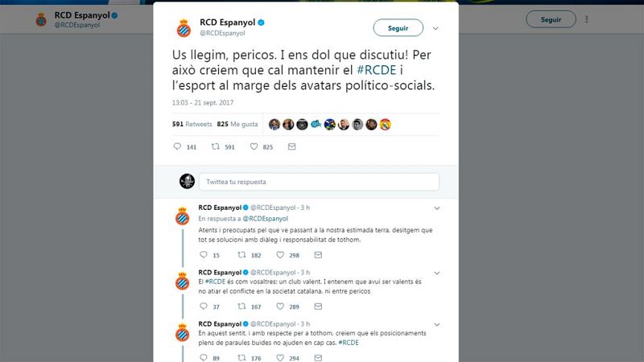Image resolution: width=644 pixels, height=362 pixels.
Task: Click the reply icon under the main tweet
Action: 178,146
